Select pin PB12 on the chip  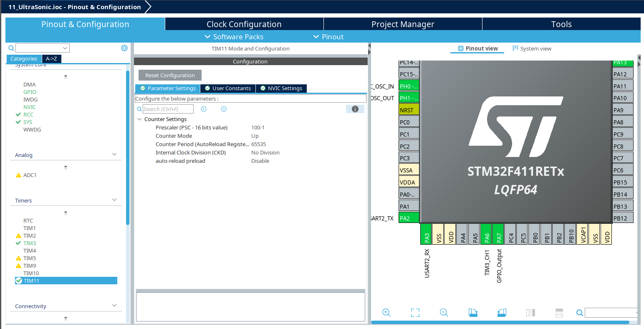623,218
